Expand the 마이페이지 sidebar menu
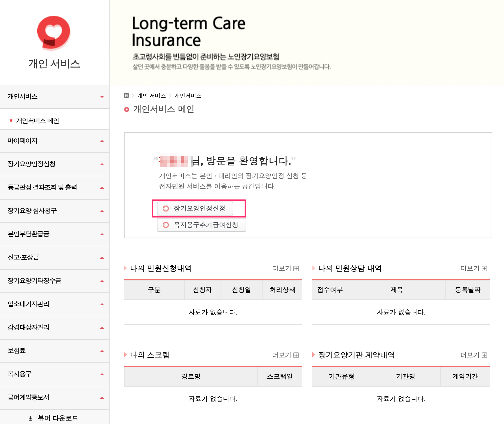Screen dimensions: 504x424 pyautogui.click(x=102, y=141)
